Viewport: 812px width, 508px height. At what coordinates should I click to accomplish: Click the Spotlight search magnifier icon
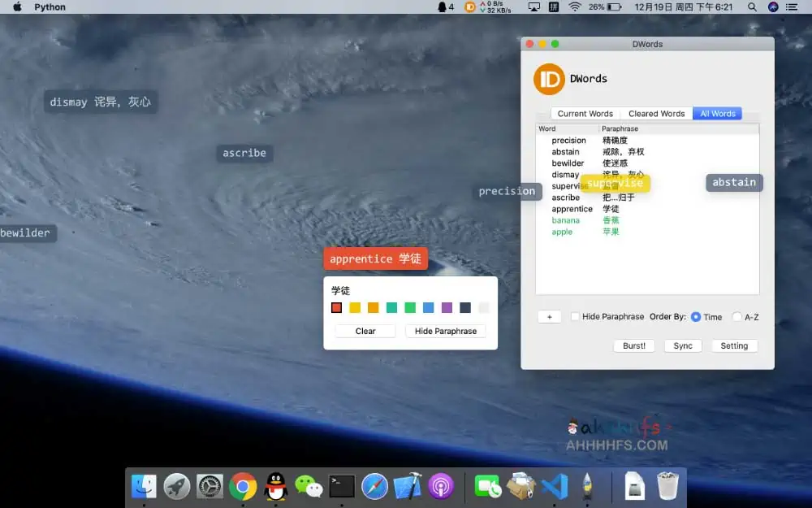(752, 7)
